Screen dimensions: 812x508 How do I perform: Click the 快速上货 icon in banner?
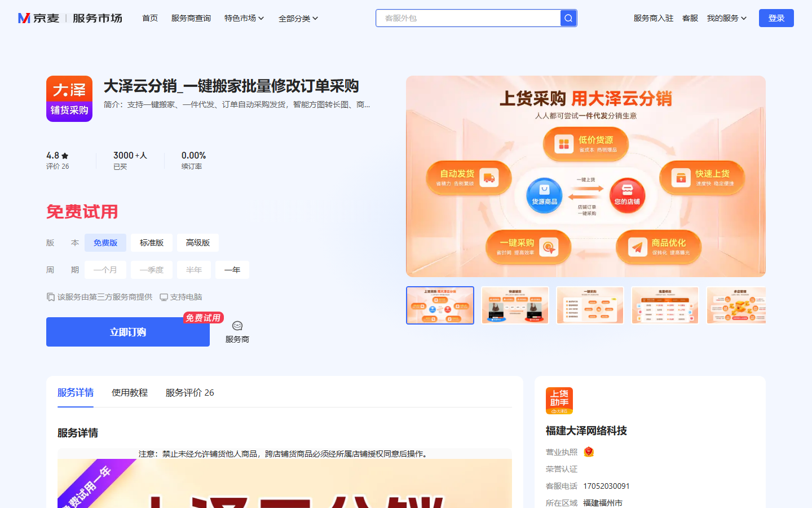(681, 178)
